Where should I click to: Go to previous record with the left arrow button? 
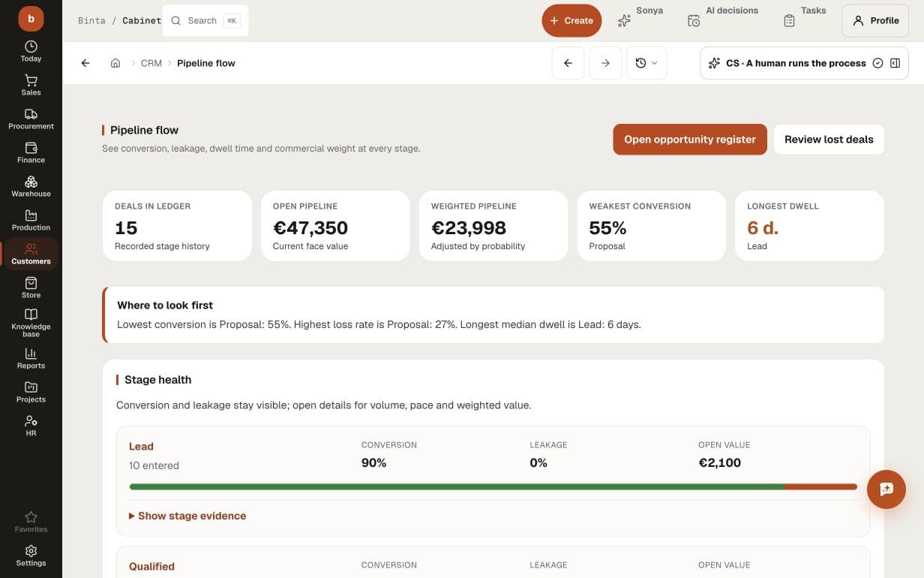pyautogui.click(x=568, y=63)
